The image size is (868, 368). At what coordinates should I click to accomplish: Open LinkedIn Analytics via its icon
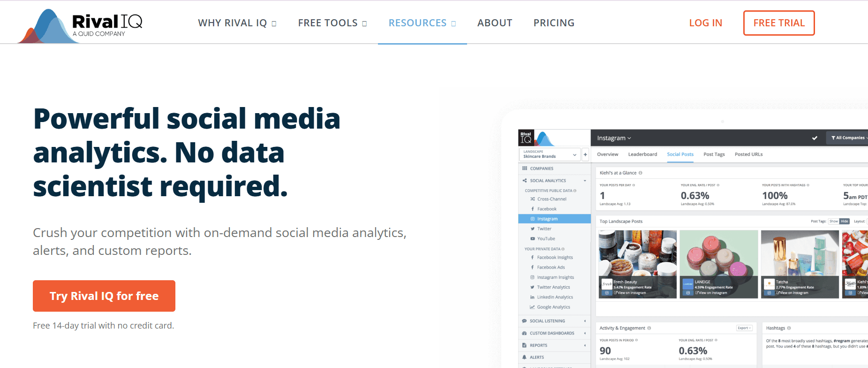click(533, 297)
